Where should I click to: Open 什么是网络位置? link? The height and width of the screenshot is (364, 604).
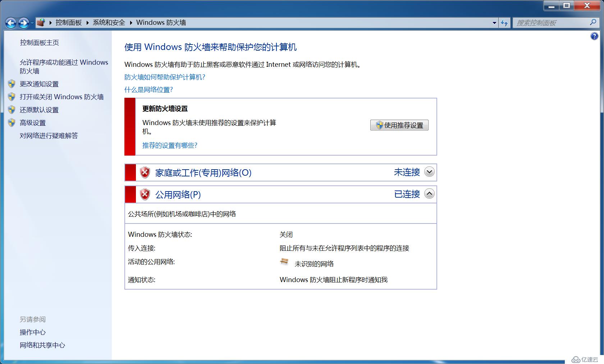click(x=148, y=89)
